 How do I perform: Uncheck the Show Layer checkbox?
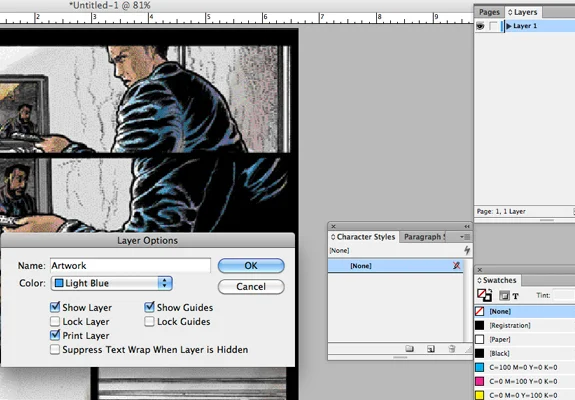pyautogui.click(x=55, y=307)
